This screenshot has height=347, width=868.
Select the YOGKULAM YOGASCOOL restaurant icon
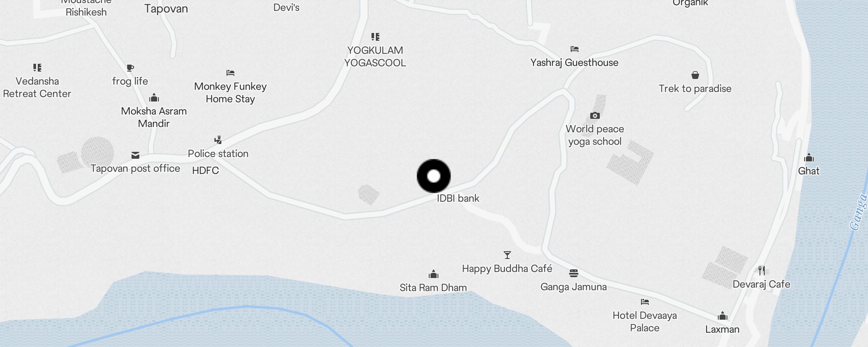coord(375,37)
